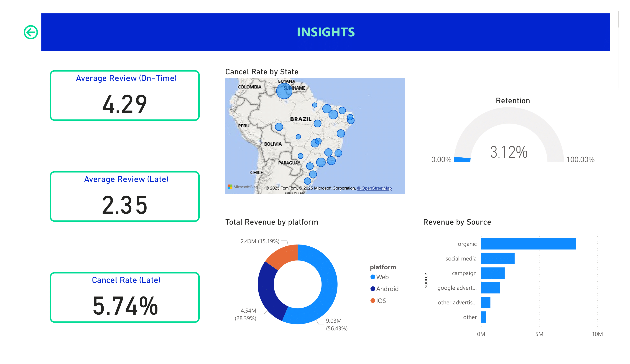This screenshot has width=630, height=364.
Task: Click the Average Review (Late) card
Action: [125, 196]
